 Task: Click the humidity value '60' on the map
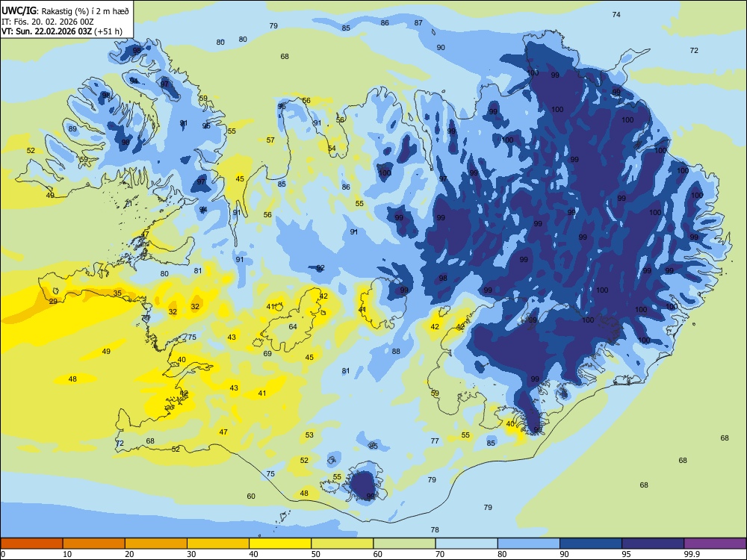[251, 497]
